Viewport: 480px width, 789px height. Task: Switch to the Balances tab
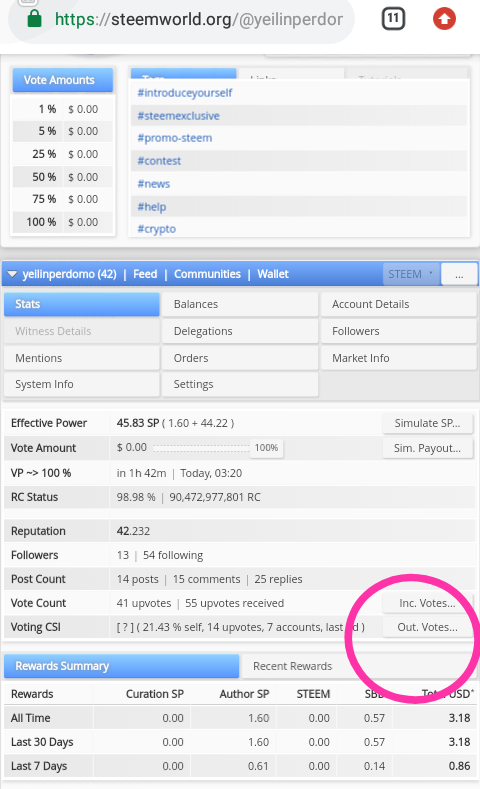tap(240, 304)
